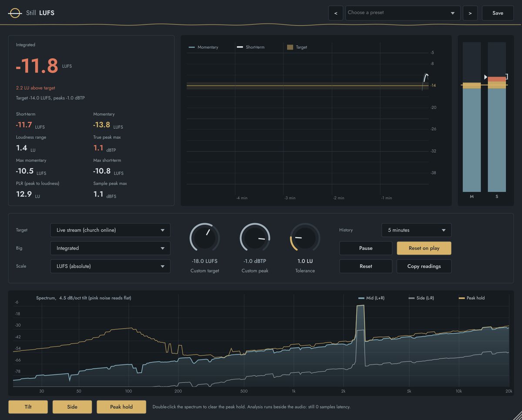Viewport: 522px width, 420px height.
Task: Toggle the spectrum Tilt button
Action: [28, 407]
